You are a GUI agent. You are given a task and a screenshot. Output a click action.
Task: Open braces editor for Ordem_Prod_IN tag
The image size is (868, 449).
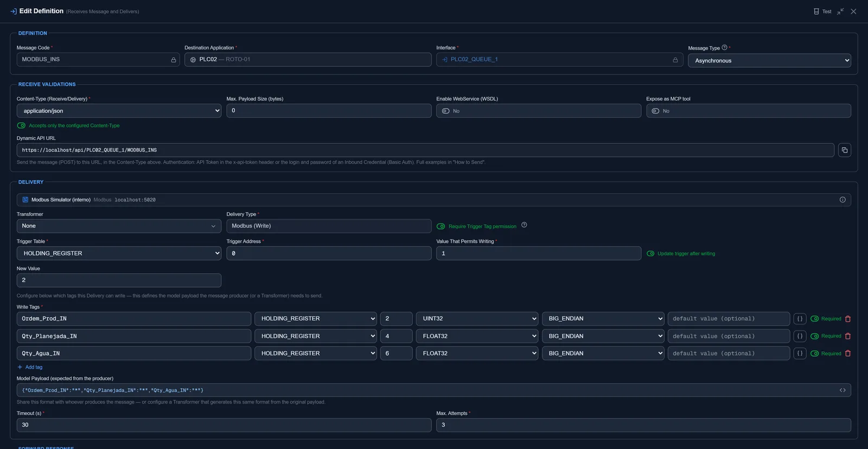(800, 319)
